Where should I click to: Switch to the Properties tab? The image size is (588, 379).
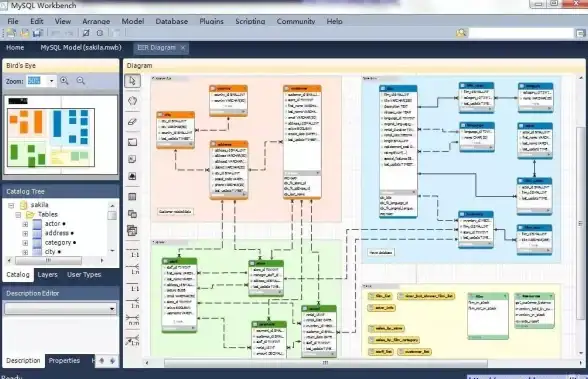click(x=64, y=361)
